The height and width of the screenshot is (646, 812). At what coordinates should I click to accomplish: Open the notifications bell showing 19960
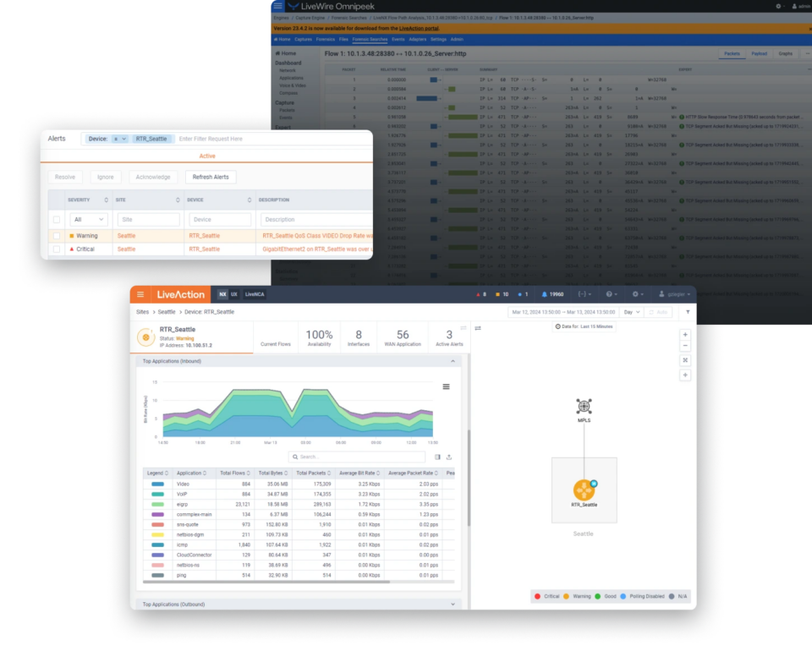click(552, 294)
